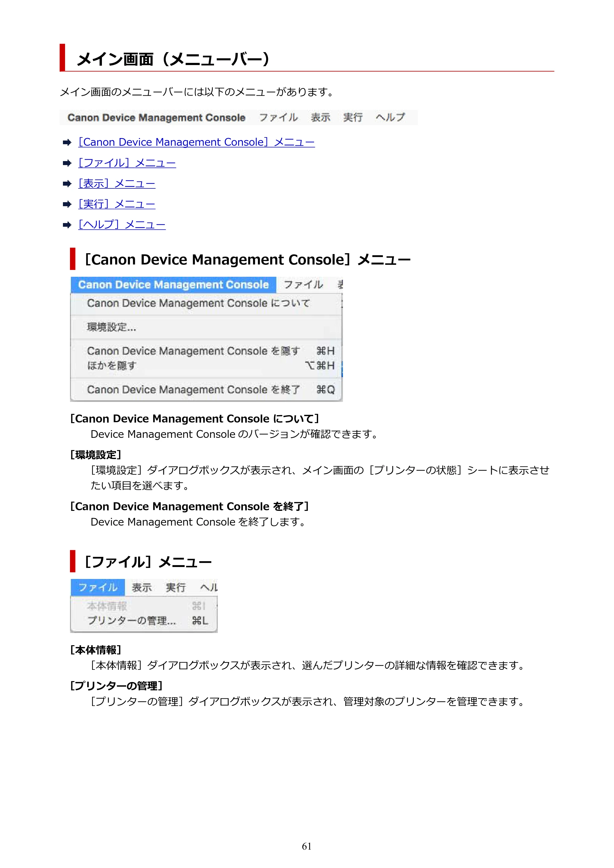Viewport: 614px width, 868px height.
Task: Click 表示 next to the highlighted ファイル menu
Action: pyautogui.click(x=142, y=588)
